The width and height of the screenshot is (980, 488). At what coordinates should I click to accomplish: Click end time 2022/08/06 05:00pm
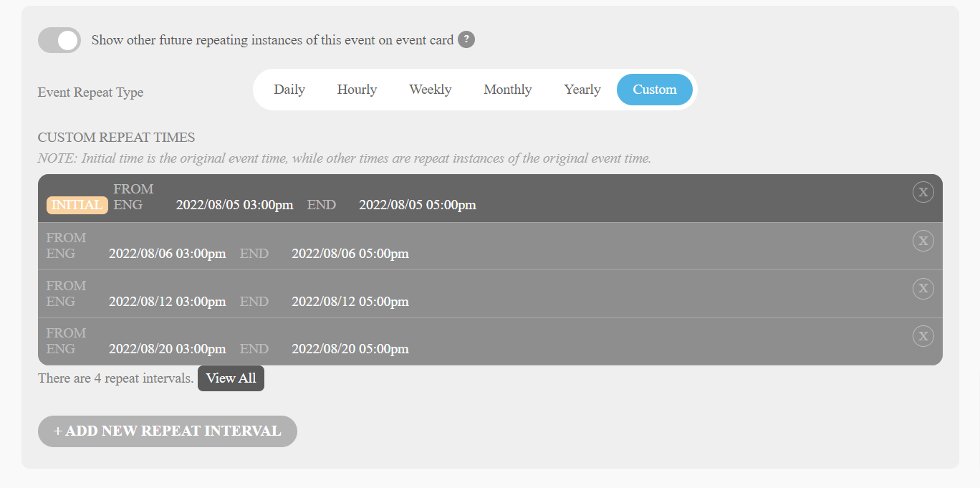350,254
